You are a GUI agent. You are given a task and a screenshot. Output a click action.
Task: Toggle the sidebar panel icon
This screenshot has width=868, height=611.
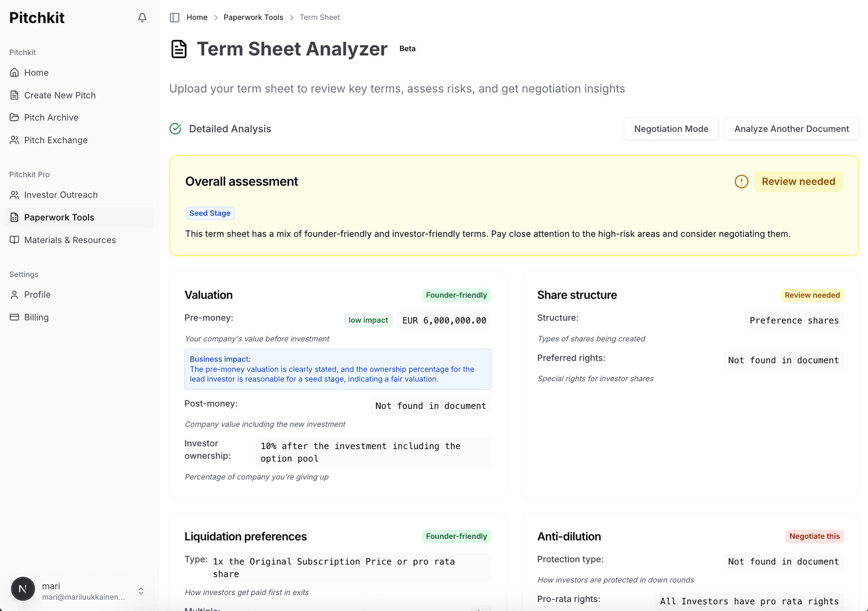click(175, 18)
